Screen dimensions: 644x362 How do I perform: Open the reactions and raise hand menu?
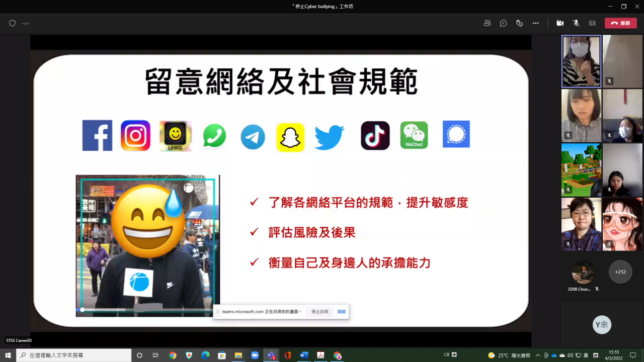520,23
